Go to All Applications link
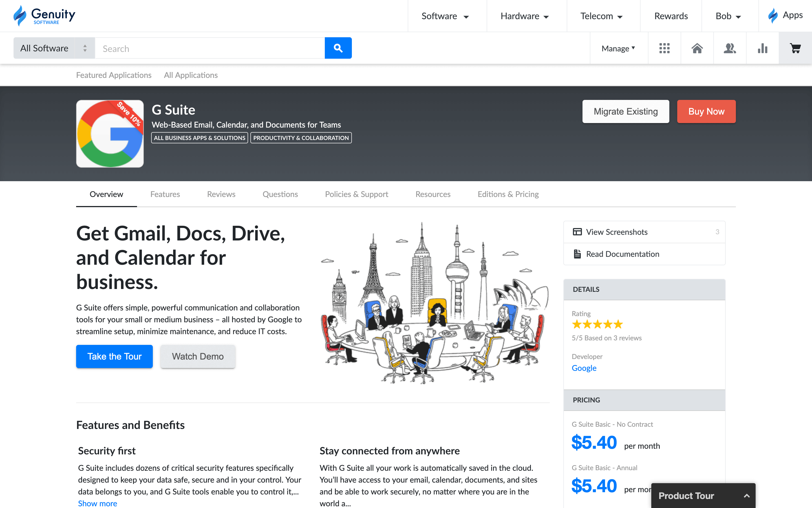Screen dimensions: 812x508 191,75
